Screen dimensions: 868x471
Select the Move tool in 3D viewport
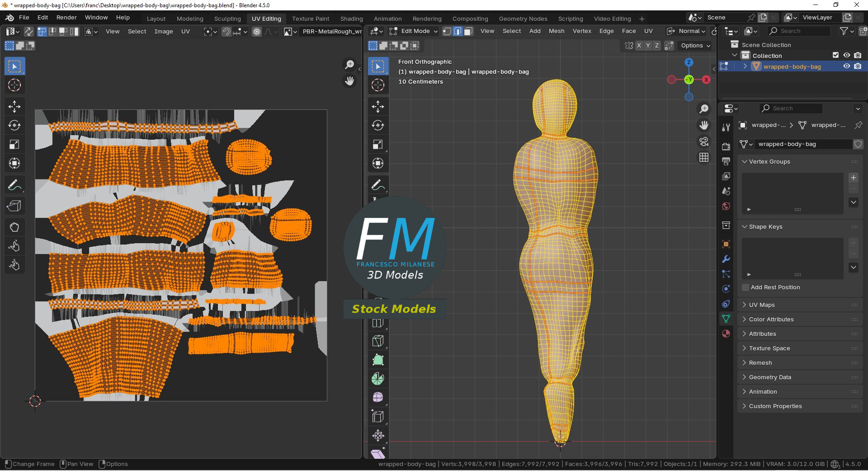coord(378,107)
